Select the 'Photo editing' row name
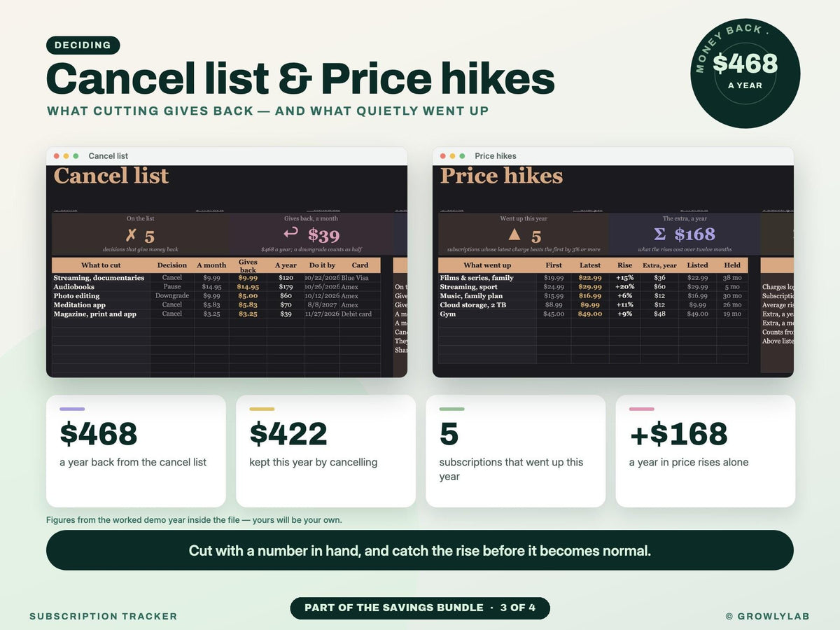840x630 pixels. (78, 296)
